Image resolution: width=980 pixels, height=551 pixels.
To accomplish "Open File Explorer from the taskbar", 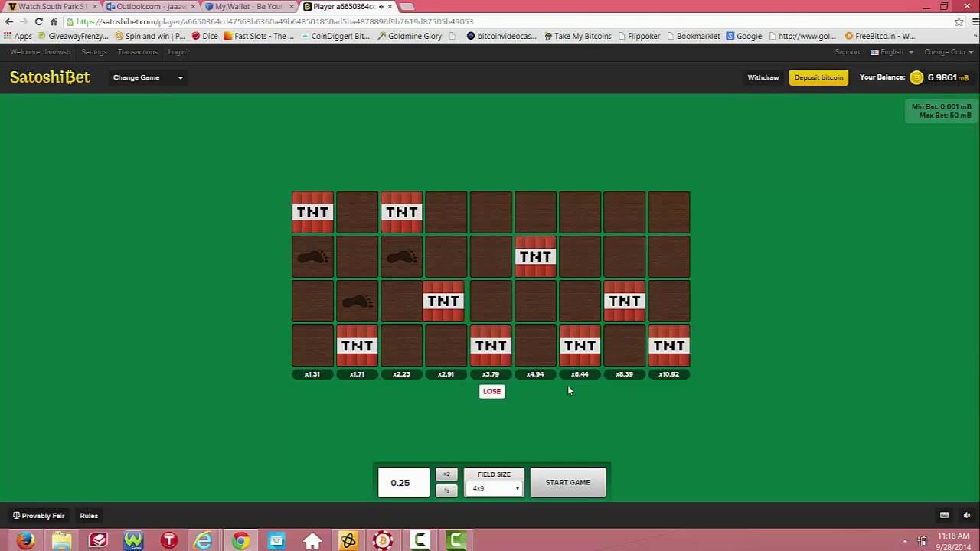I will [61, 540].
